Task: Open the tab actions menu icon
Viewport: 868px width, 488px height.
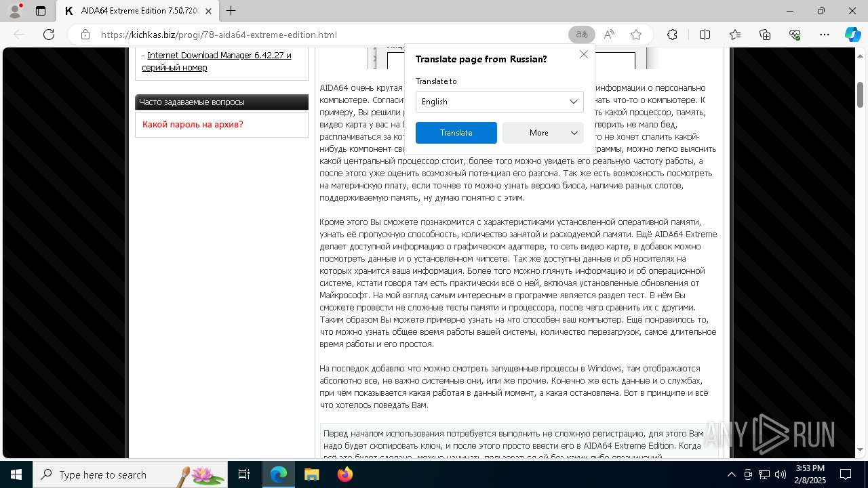Action: tap(41, 11)
